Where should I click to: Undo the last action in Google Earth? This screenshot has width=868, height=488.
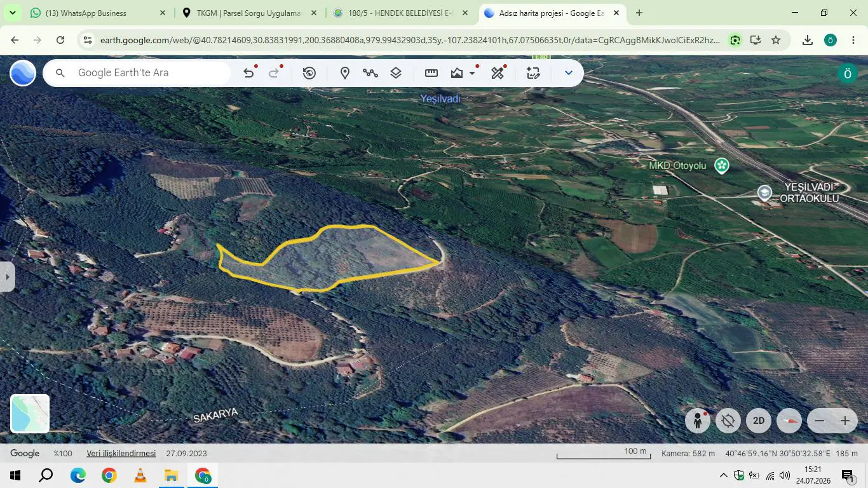point(248,73)
